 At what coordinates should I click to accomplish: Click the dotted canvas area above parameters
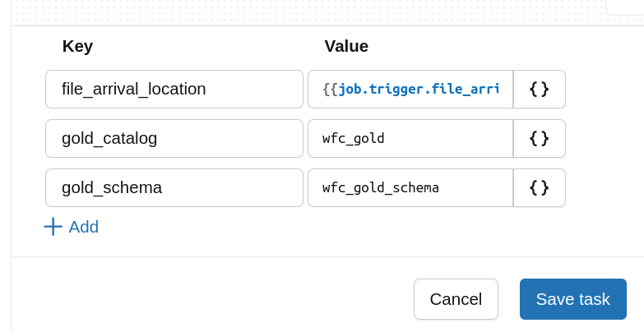[288, 12]
